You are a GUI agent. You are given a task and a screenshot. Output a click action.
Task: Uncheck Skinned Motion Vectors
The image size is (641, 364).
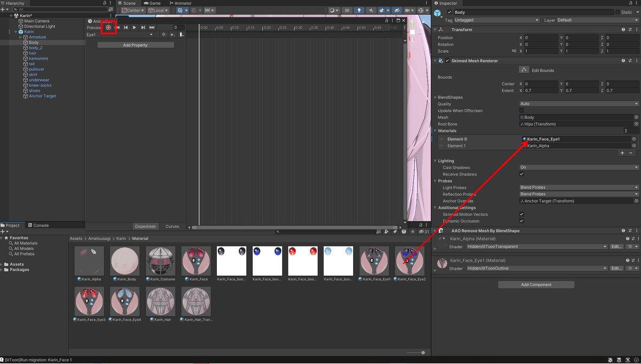click(x=522, y=214)
